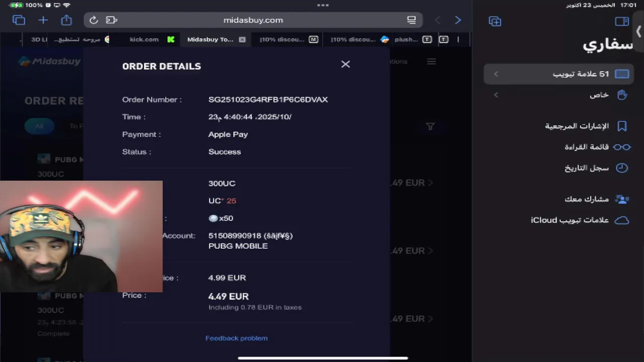
Task: Click the battery 100% status indicator
Action: point(26,5)
